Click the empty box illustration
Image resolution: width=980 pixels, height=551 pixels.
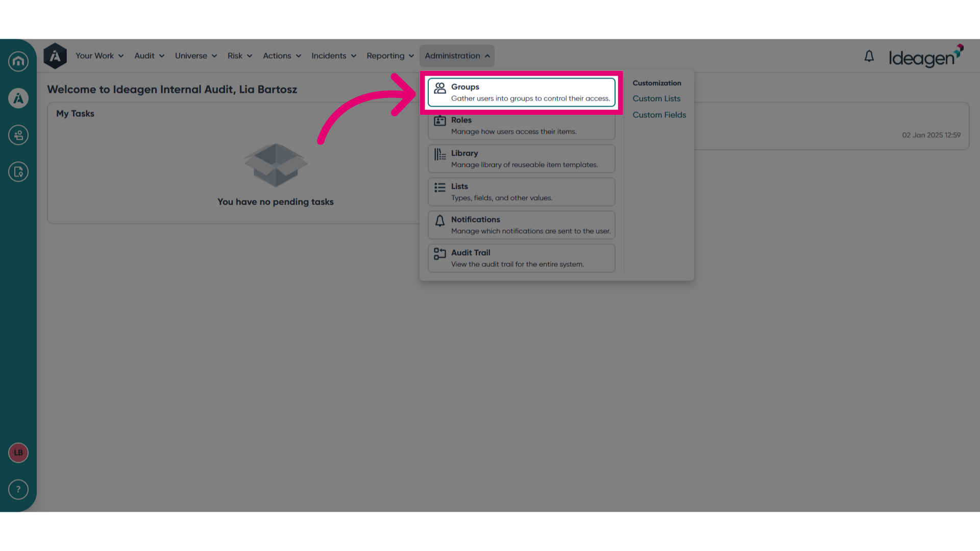click(x=276, y=165)
